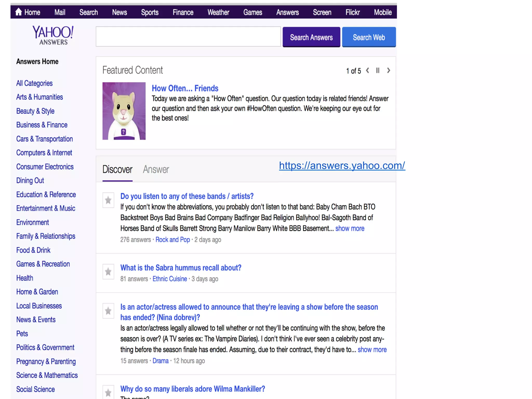Star the bands / artists question
The width and height of the screenshot is (532, 399).
tap(108, 200)
